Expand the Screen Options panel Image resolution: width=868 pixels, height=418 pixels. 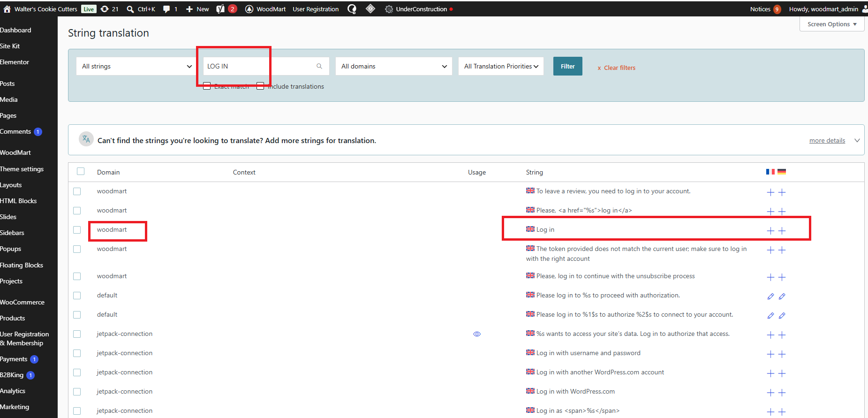[x=832, y=24]
